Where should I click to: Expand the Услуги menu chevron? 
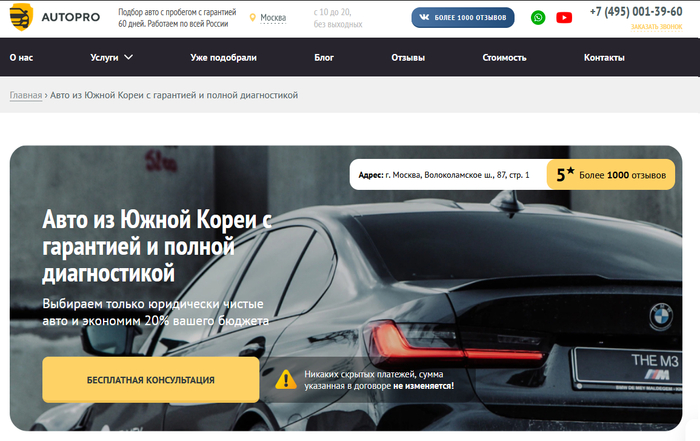coord(128,57)
